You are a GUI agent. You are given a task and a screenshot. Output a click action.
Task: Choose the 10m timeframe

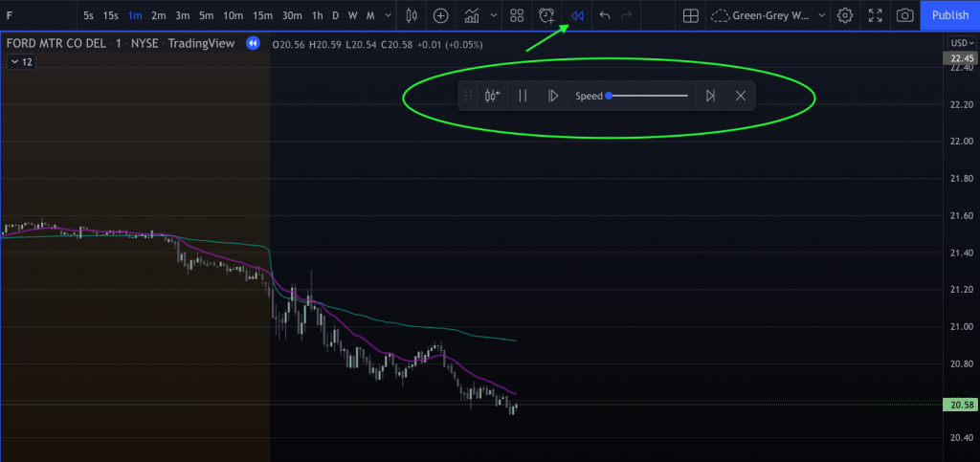click(234, 15)
